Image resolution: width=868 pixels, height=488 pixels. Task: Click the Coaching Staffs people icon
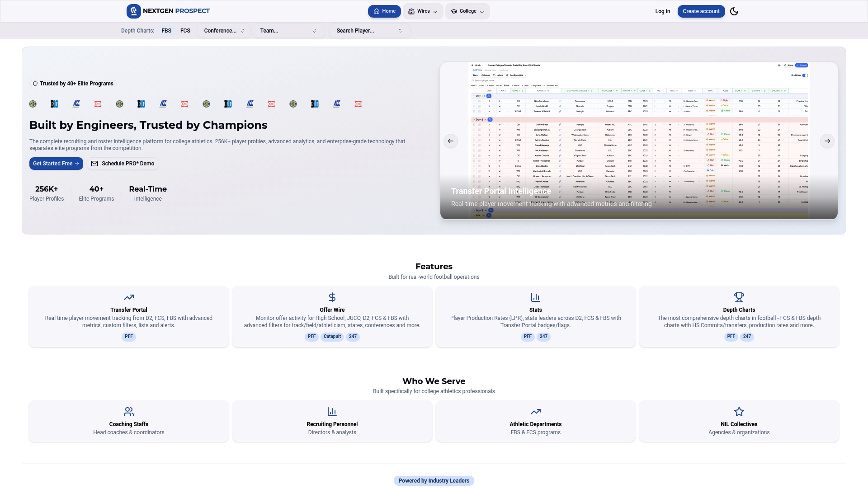coord(129,412)
